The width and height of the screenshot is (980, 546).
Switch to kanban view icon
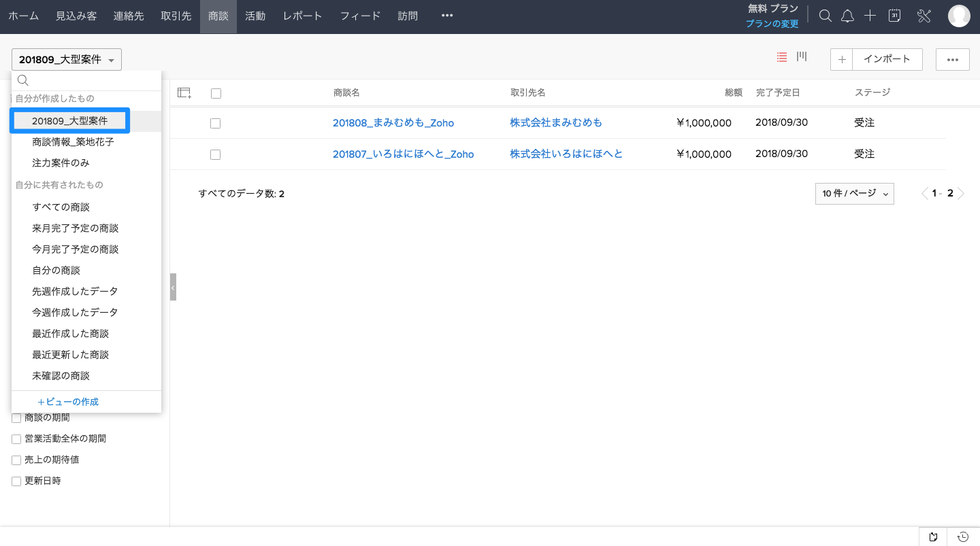(802, 56)
